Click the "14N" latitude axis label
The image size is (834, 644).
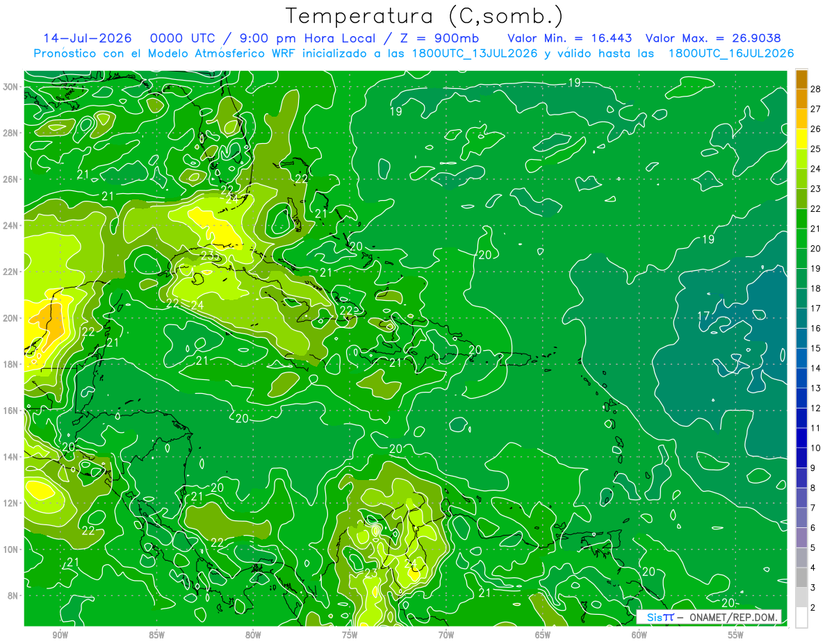(11, 457)
